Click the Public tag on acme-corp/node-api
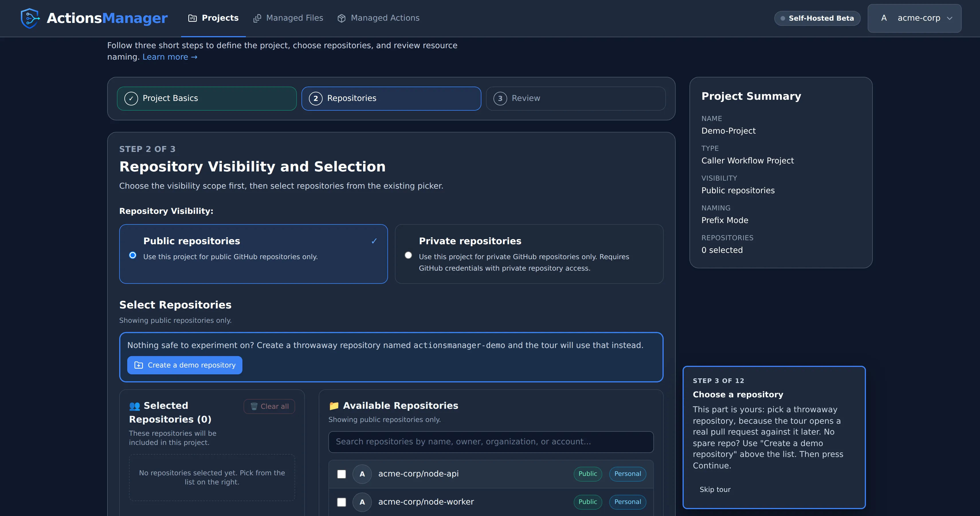 coord(587,474)
